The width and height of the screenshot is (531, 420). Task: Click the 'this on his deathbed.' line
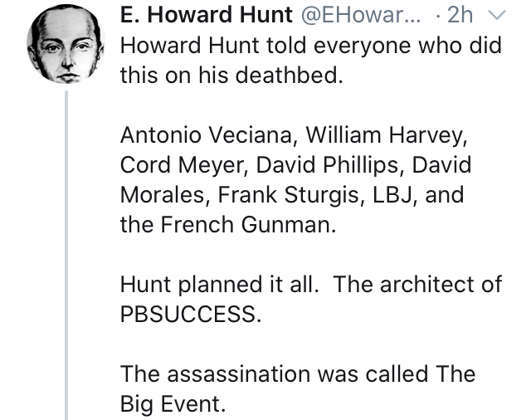pyautogui.click(x=231, y=75)
